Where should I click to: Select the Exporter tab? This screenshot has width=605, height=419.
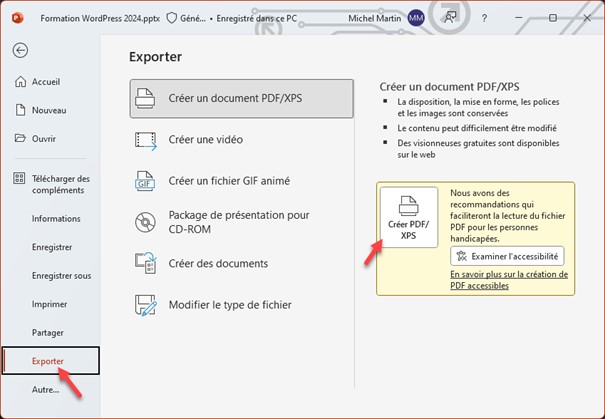(50, 360)
